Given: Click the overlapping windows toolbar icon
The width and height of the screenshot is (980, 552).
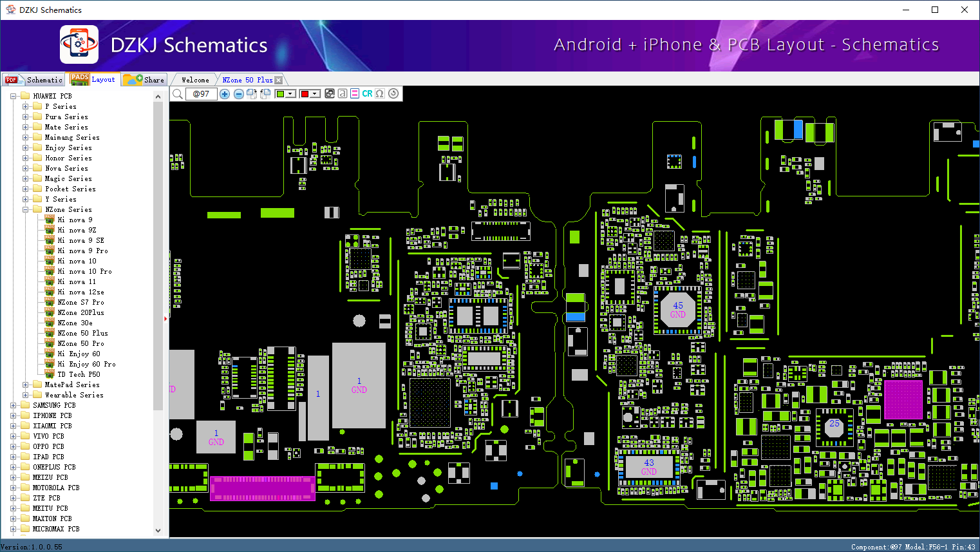Looking at the screenshot, I should click(330, 94).
